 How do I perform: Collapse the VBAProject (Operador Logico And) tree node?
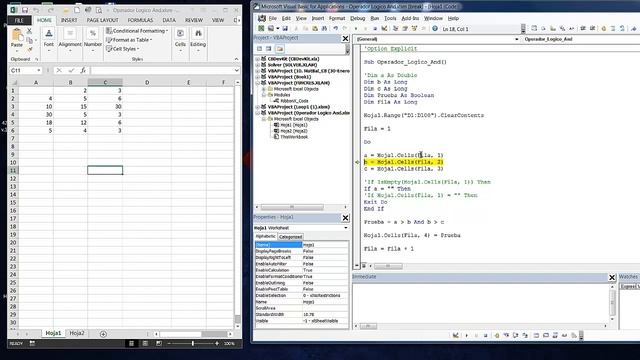point(258,113)
